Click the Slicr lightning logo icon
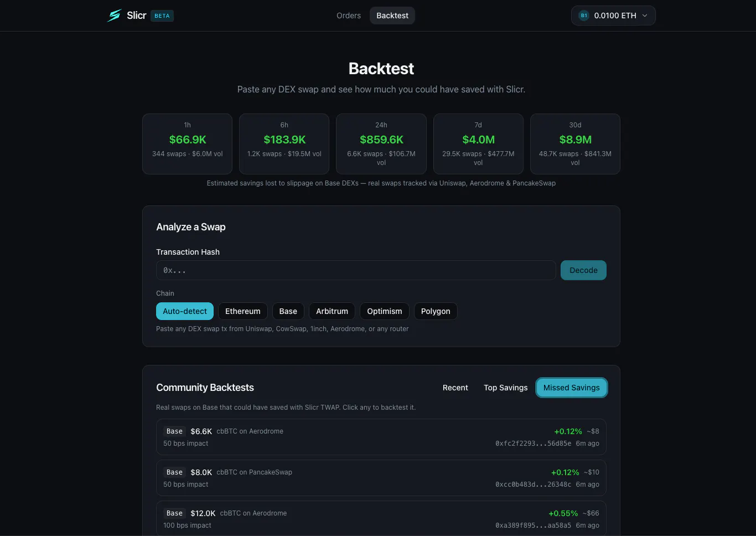 [x=115, y=16]
